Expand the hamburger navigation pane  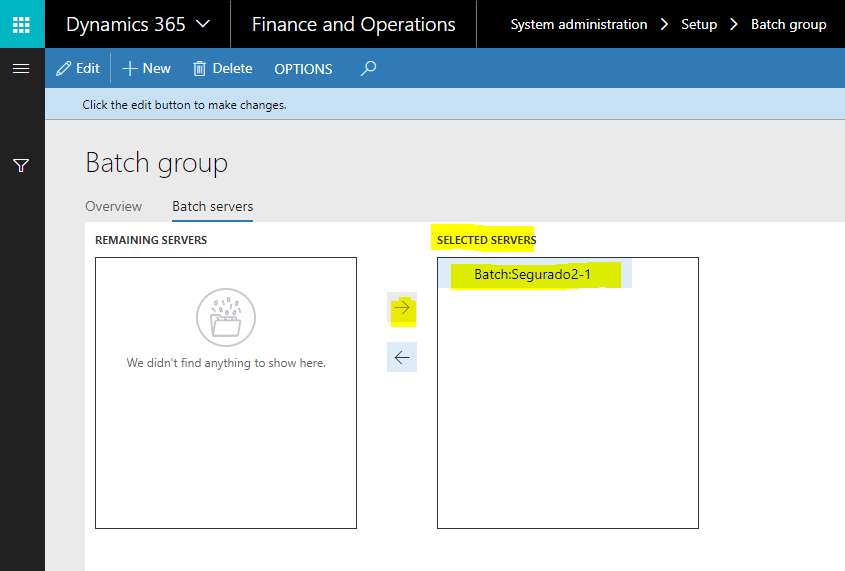pos(21,68)
